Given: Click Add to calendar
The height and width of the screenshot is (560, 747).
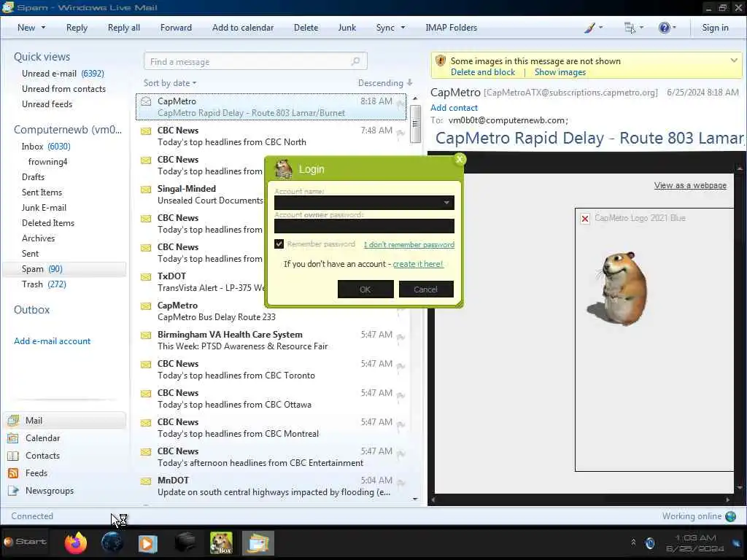Looking at the screenshot, I should pos(243,28).
